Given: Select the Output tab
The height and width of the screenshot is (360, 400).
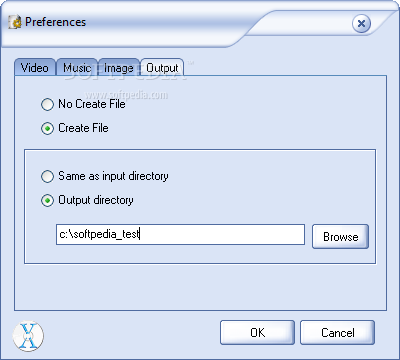Looking at the screenshot, I should [x=162, y=68].
